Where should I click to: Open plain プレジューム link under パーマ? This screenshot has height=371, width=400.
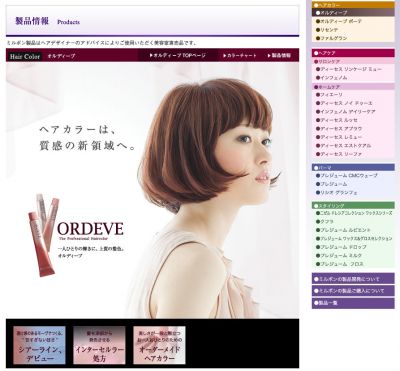point(331,184)
